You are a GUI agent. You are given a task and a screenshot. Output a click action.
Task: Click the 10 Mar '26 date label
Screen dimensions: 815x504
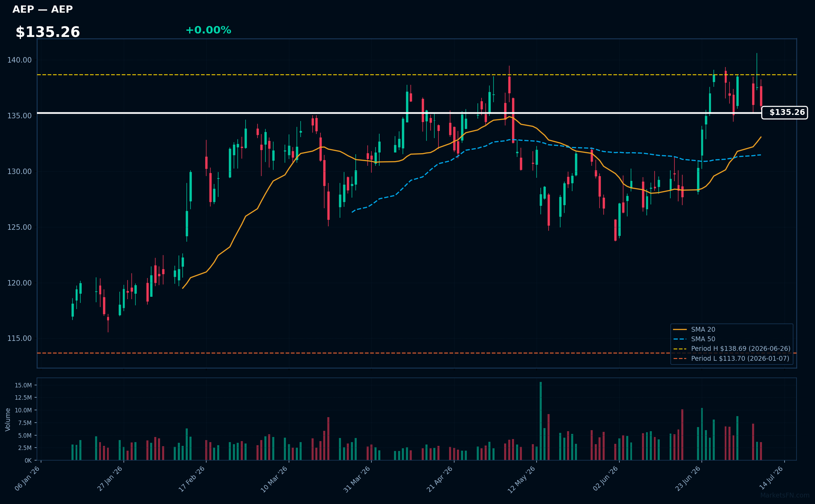point(274,479)
